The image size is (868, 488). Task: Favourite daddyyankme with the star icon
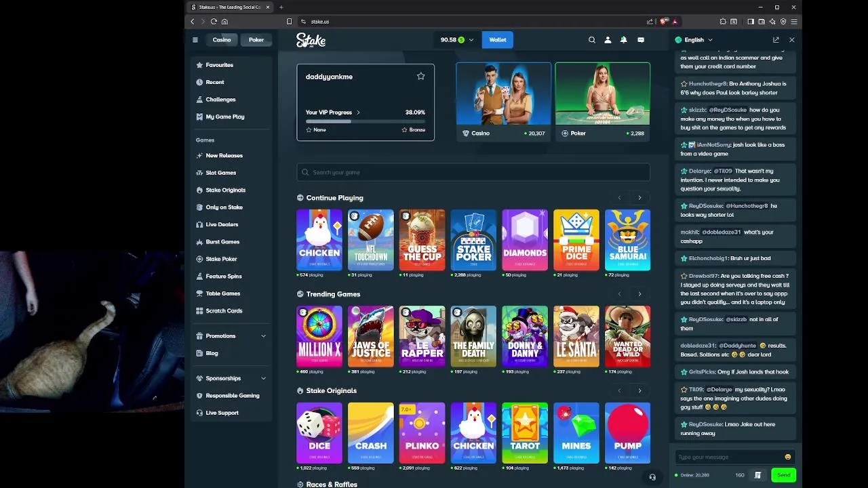[420, 77]
